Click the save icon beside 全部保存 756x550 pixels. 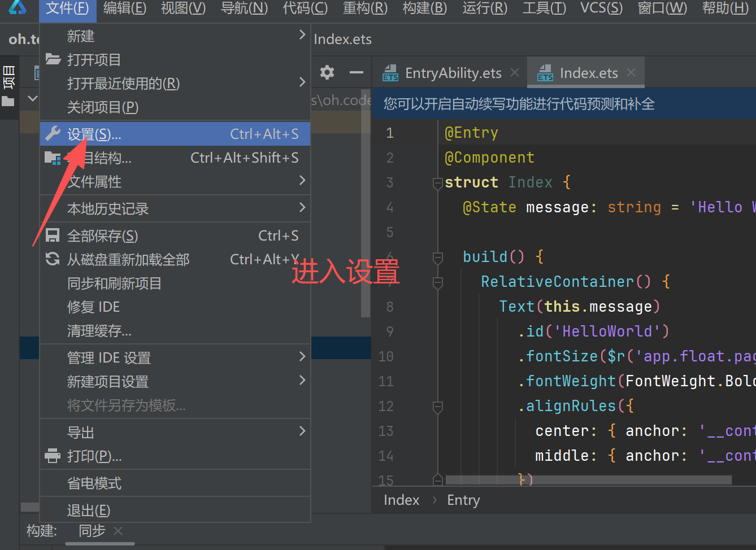(52, 235)
